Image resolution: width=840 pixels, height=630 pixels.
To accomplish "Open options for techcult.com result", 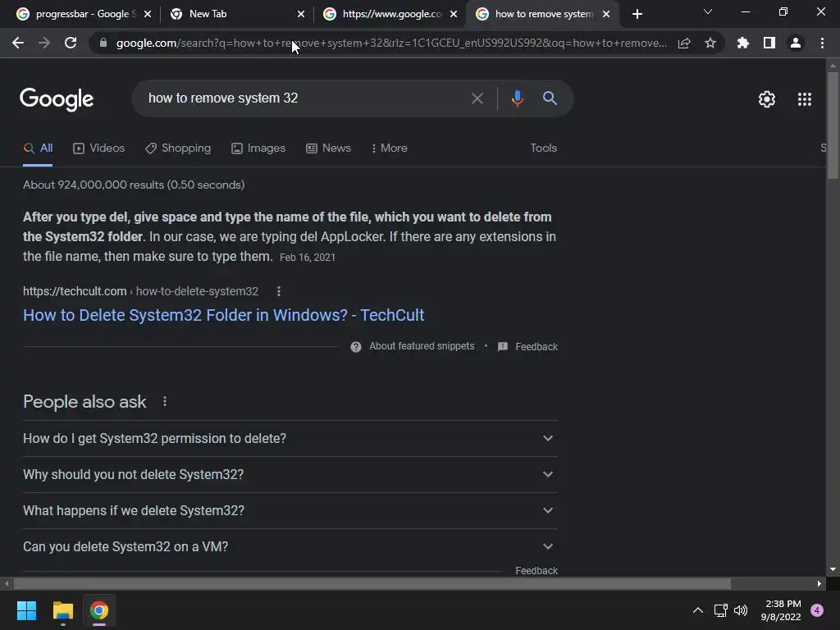I will (279, 291).
